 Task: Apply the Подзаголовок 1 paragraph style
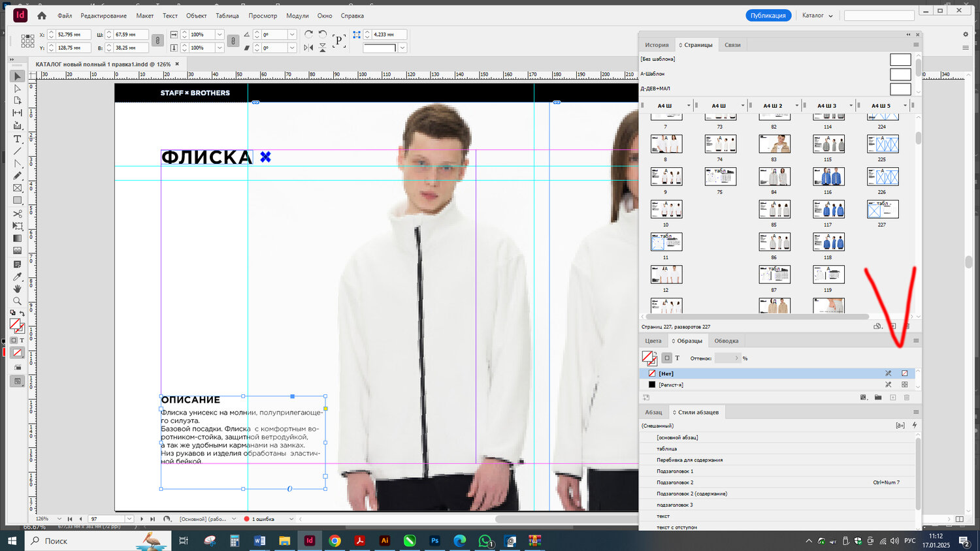(x=675, y=471)
